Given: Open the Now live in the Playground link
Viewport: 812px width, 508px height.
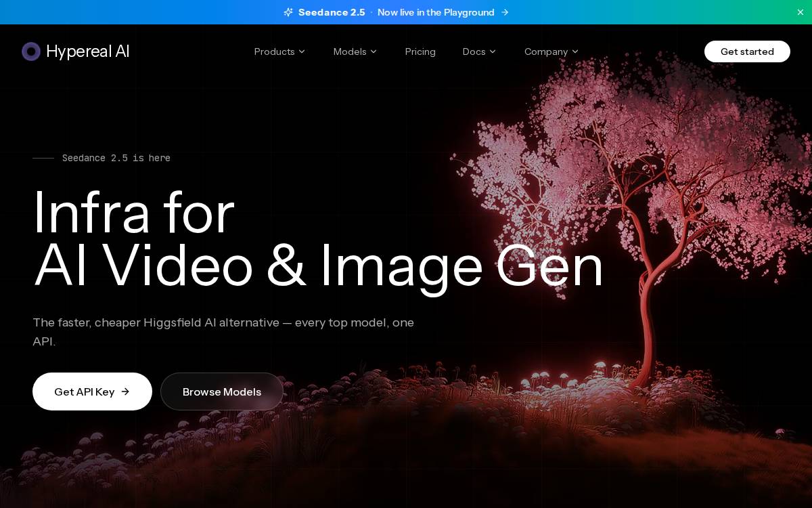Looking at the screenshot, I should [x=436, y=12].
